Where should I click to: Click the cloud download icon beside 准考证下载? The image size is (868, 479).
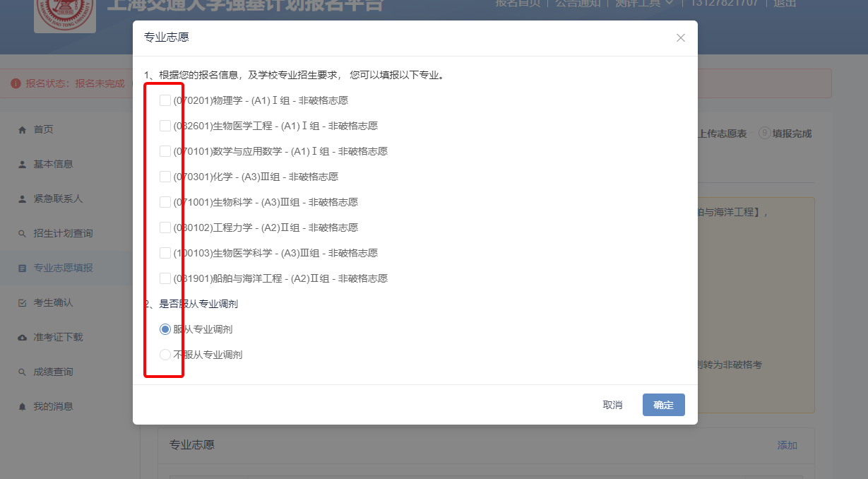(x=22, y=337)
